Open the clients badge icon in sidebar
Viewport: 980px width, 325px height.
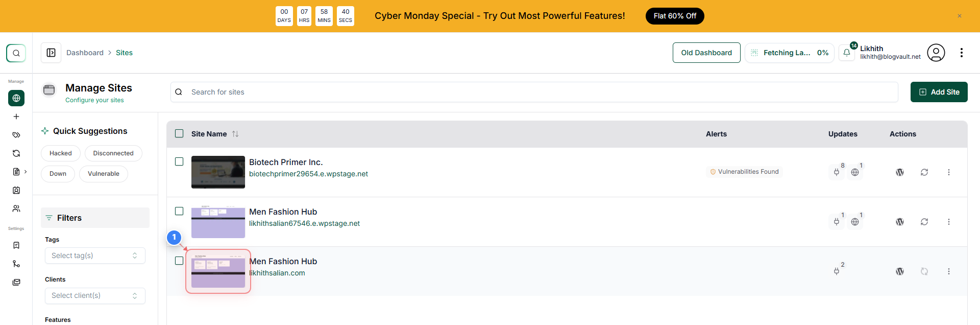click(x=16, y=190)
